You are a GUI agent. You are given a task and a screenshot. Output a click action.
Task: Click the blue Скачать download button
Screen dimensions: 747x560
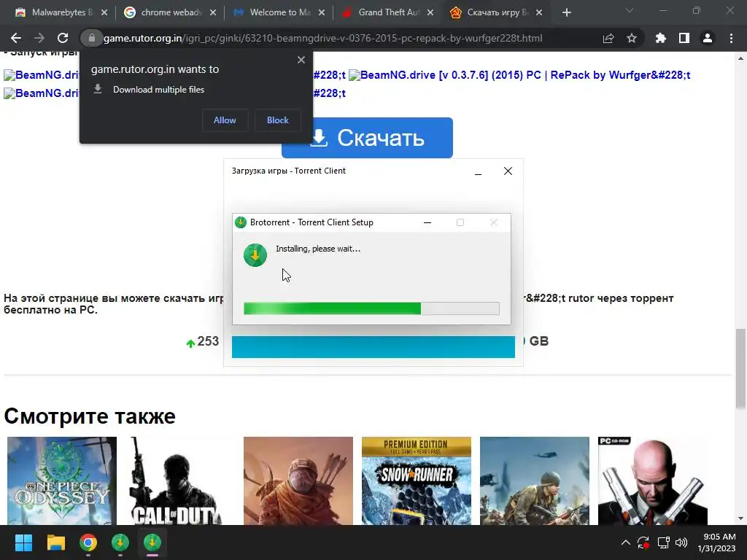[x=367, y=138]
